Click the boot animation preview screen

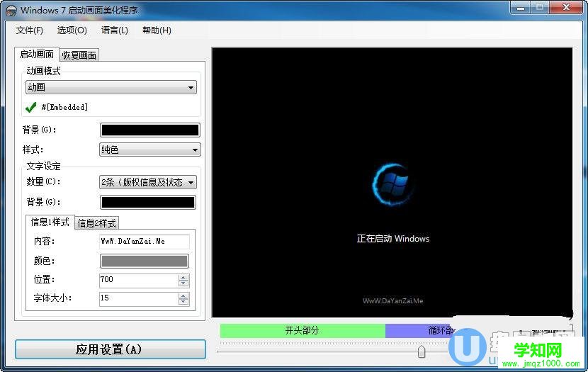pos(392,183)
